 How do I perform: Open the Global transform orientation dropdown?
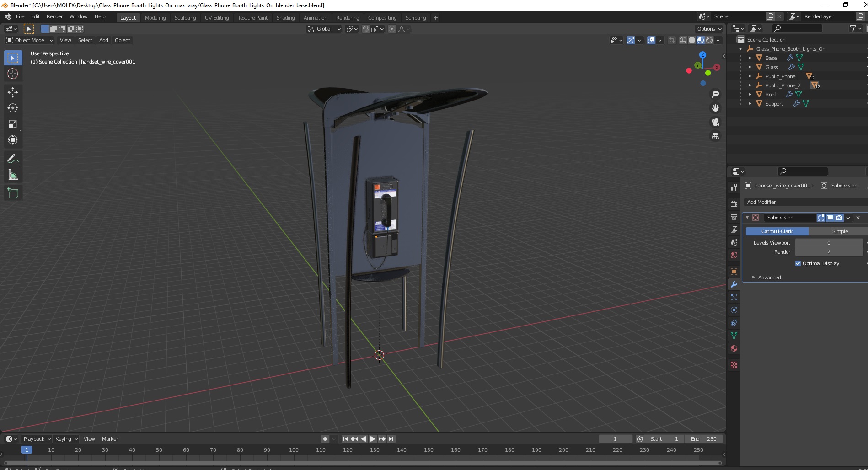pyautogui.click(x=324, y=29)
